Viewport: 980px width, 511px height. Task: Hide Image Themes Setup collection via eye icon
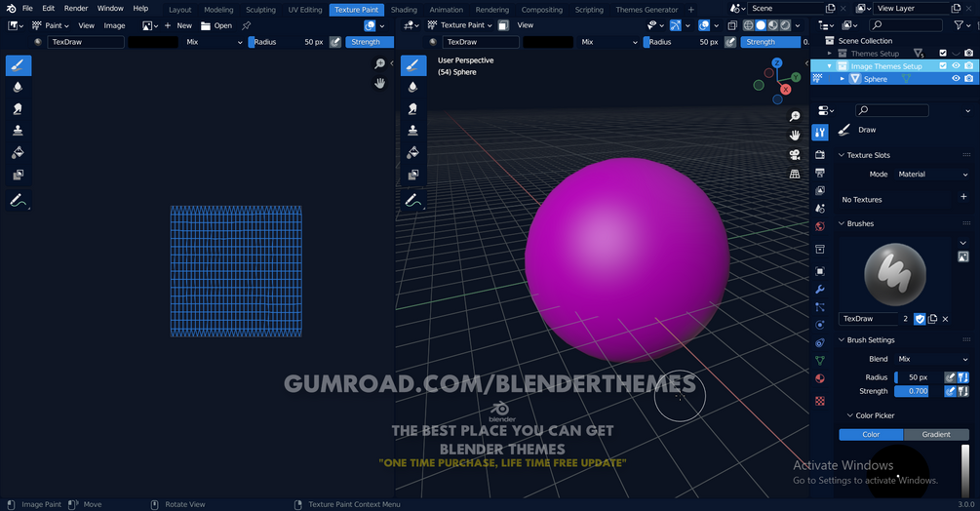tap(956, 66)
